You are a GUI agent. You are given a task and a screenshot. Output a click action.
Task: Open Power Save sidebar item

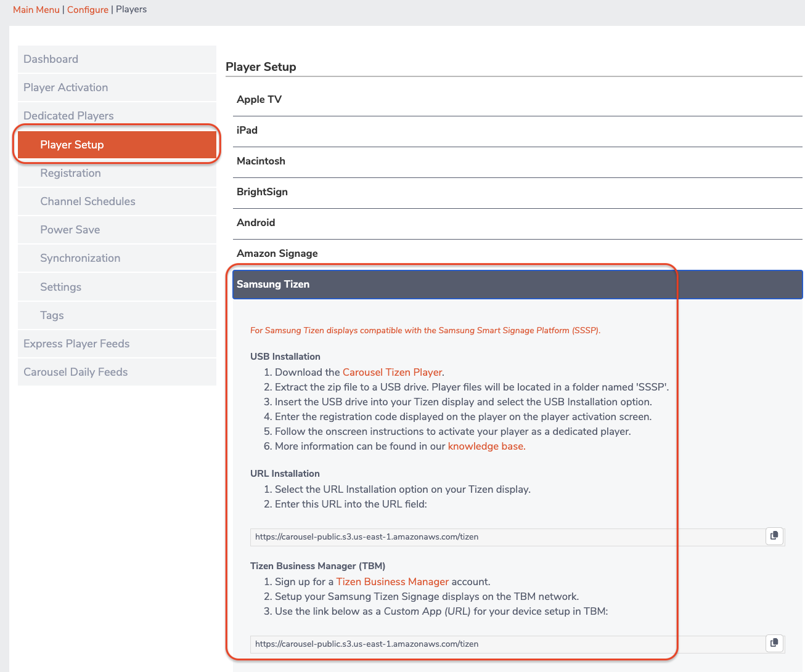[117, 230]
